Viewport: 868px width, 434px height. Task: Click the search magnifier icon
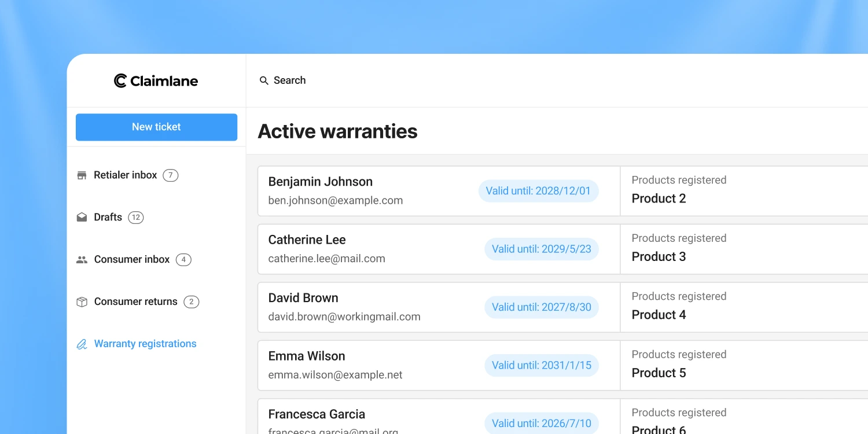264,80
